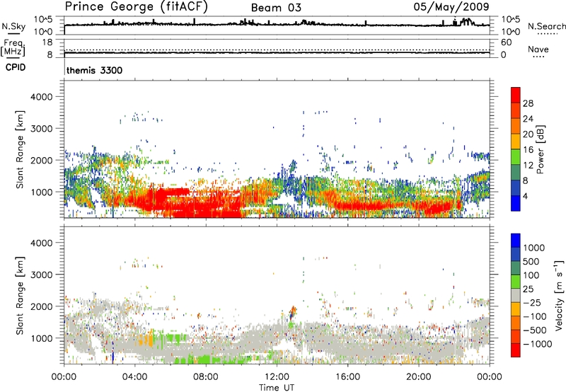Click the 'CPID' label
Screen dimensions: 566x392
click(16, 67)
